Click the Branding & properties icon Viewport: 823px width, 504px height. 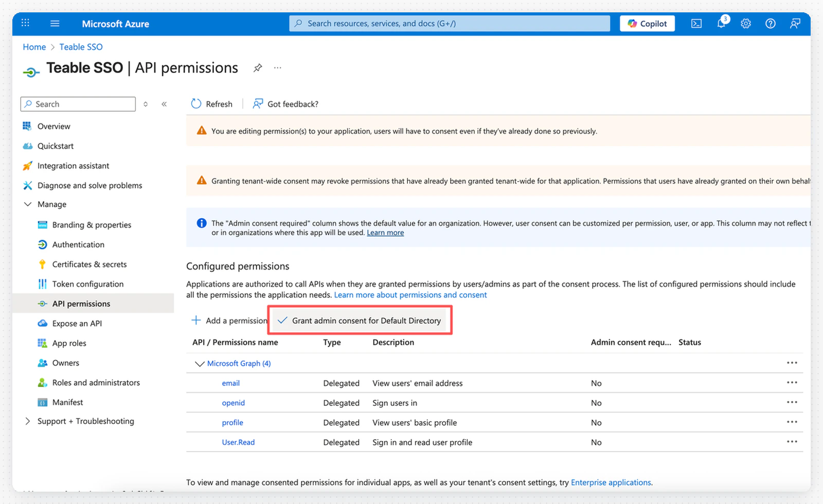click(43, 225)
